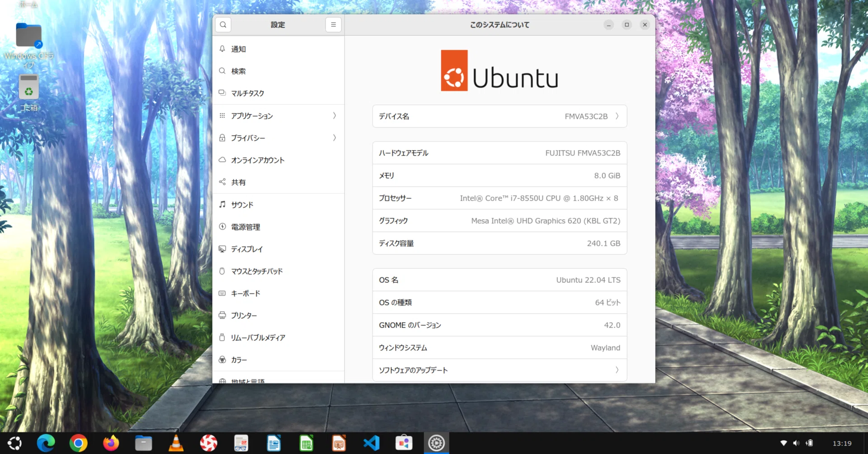Click the Intel Core i7-8550U processor value
The image size is (868, 454).
539,198
